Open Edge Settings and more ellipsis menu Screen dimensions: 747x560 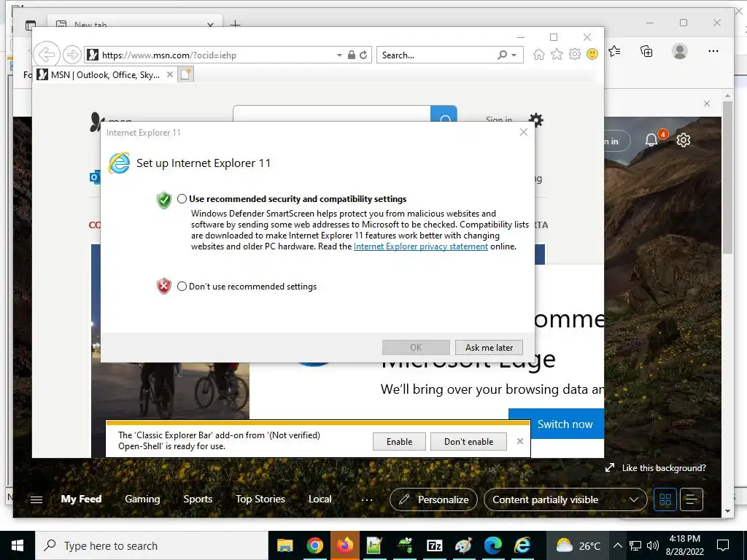tap(713, 51)
